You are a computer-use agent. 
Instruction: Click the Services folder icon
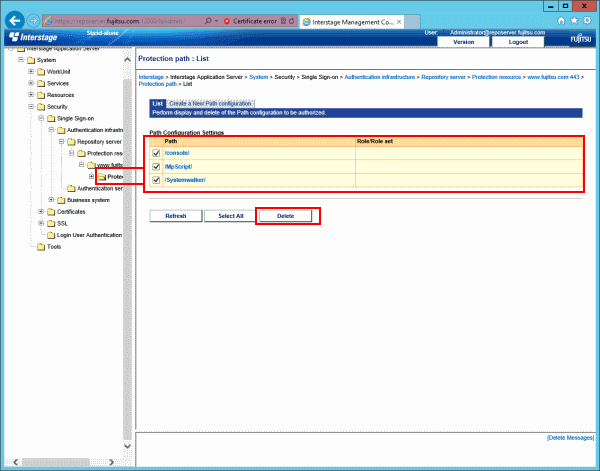pyautogui.click(x=41, y=83)
